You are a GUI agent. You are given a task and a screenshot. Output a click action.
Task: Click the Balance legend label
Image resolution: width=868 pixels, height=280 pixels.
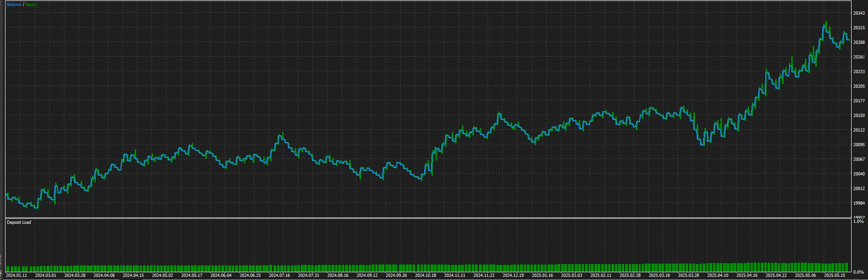tap(14, 5)
